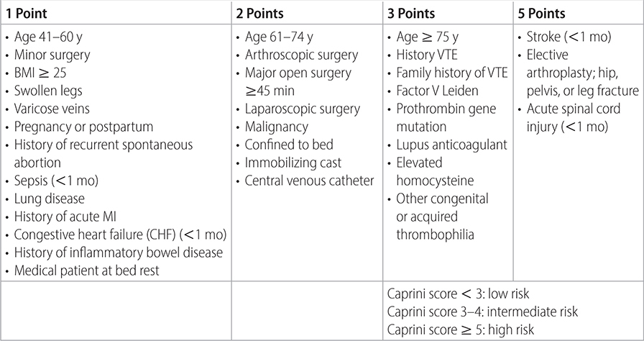Select "Stroke (<1 mo)" in 5 Points column
Image resolution: width=644 pixels, height=341 pixels.
click(x=569, y=37)
